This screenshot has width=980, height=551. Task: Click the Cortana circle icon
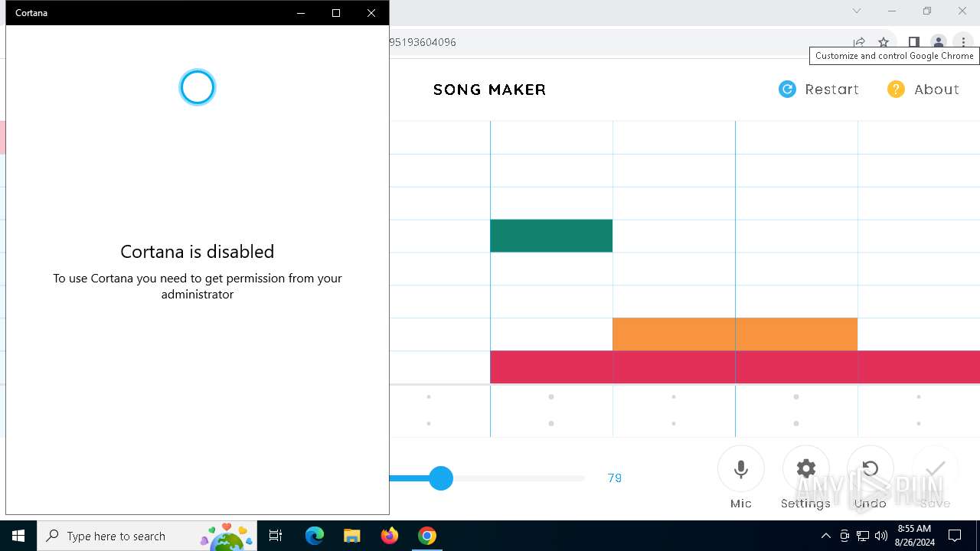(x=198, y=87)
